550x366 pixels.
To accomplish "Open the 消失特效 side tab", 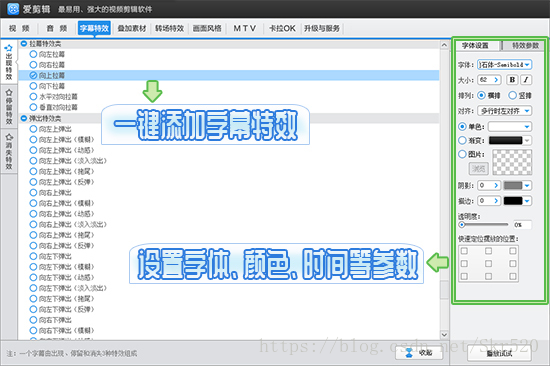I will [9, 151].
